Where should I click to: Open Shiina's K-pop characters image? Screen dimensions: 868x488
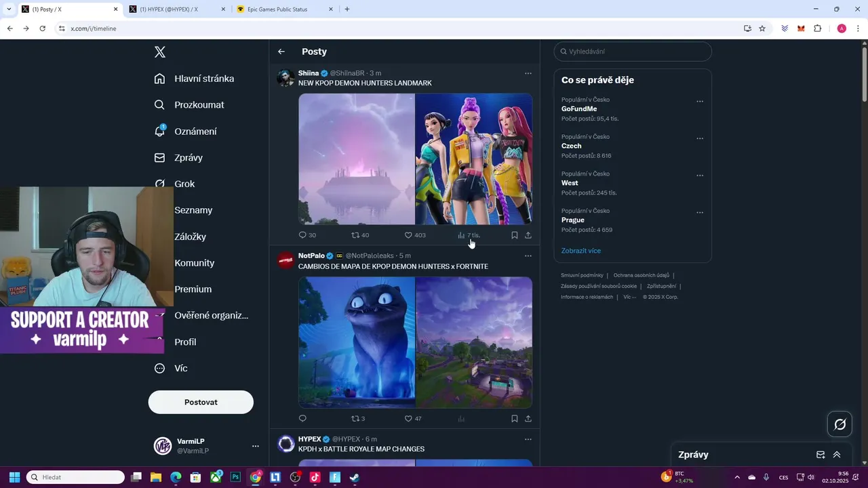point(474,159)
